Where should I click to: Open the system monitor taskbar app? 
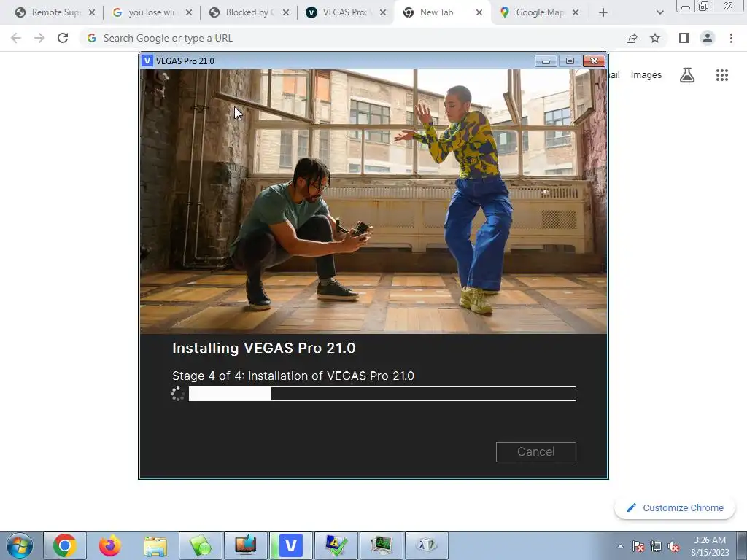tap(381, 545)
